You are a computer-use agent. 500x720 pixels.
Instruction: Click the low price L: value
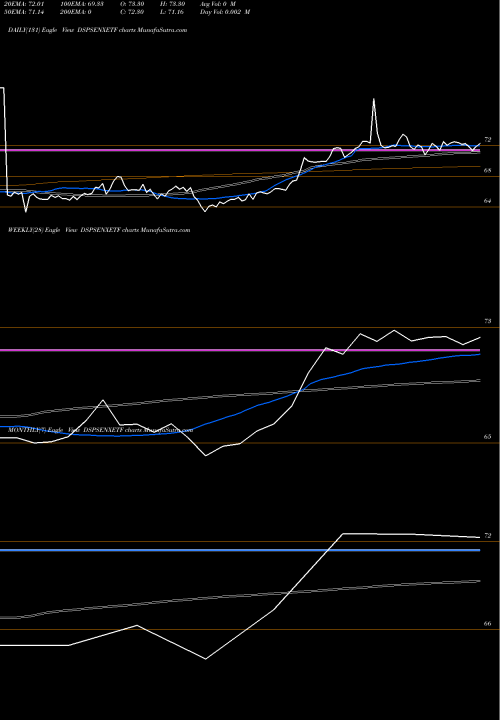170,12
